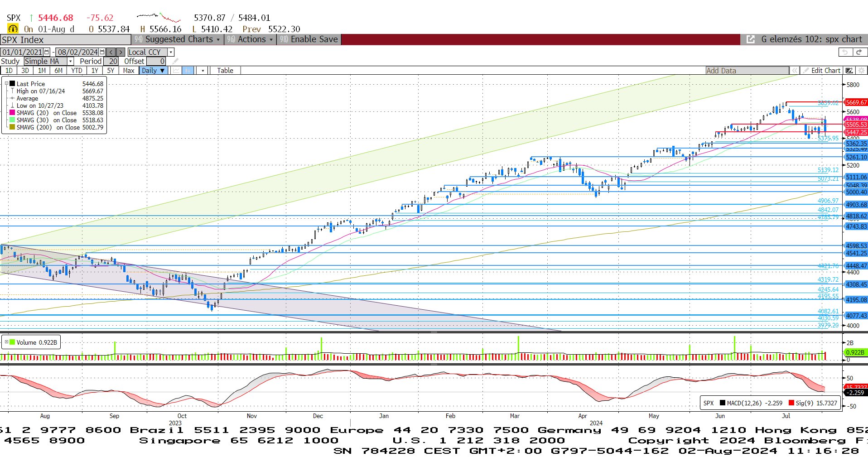
Task: Click the SMAVG (200) on Close legend row
Action: point(56,127)
